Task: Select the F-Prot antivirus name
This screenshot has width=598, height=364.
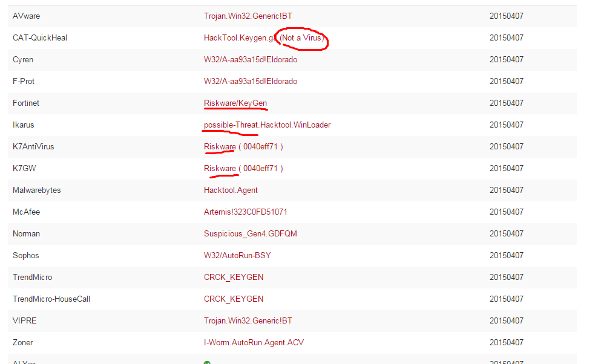Action: tap(23, 81)
